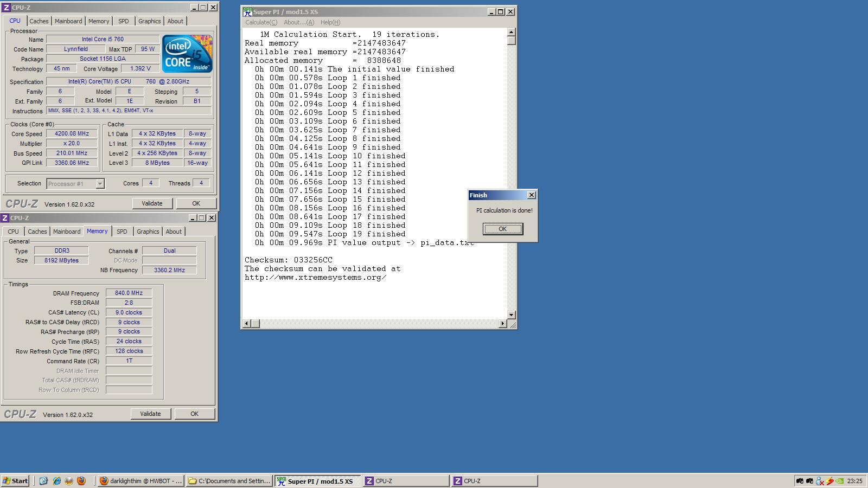Select the Super PI / mod1.5 XS taskbar button
868x488 pixels.
tap(318, 481)
